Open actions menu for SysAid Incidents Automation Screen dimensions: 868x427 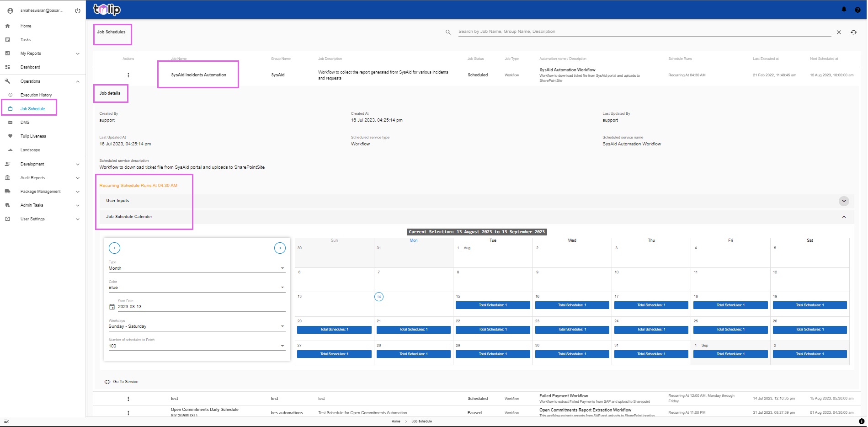[x=128, y=75]
